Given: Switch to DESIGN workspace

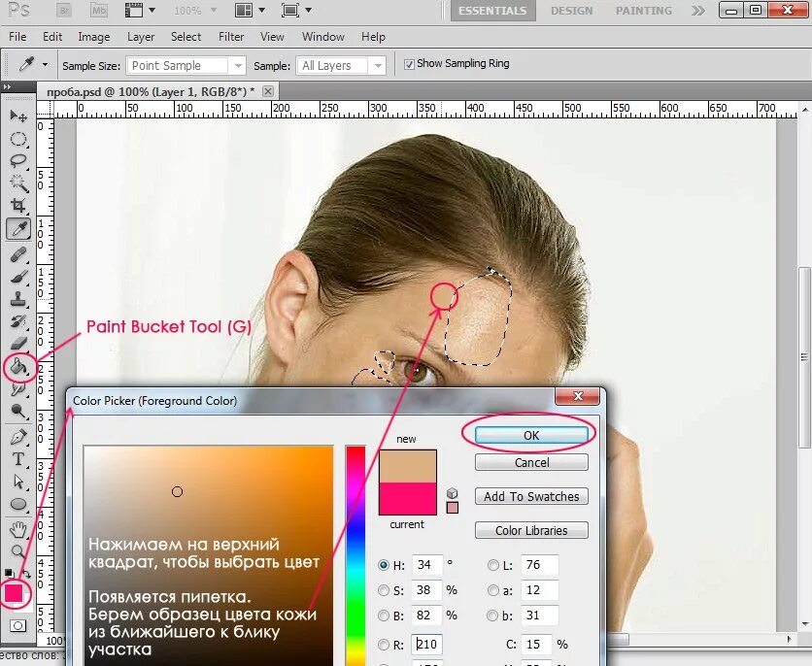Looking at the screenshot, I should pos(572,11).
